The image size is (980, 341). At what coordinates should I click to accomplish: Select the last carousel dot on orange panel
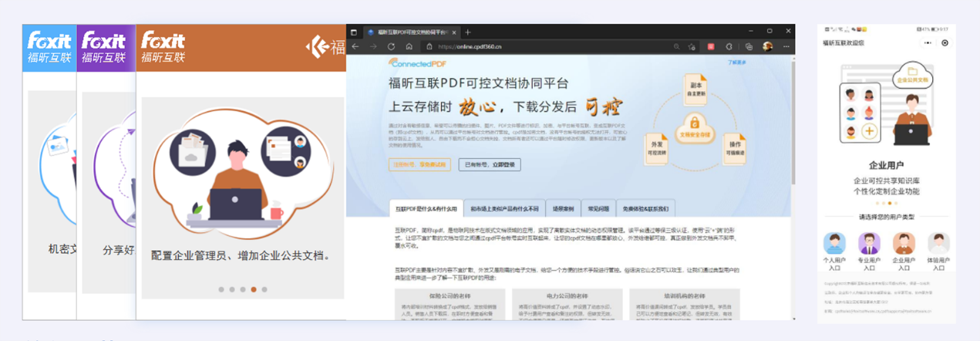[x=264, y=290]
